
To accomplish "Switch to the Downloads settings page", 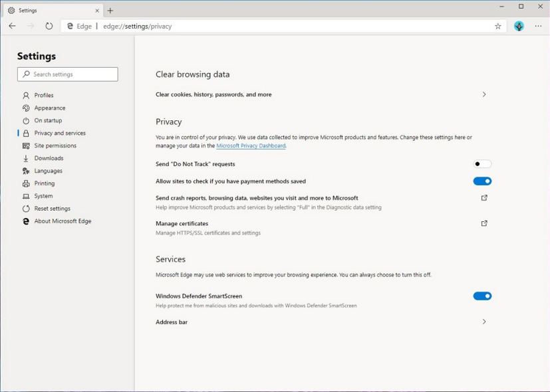I will coord(49,158).
